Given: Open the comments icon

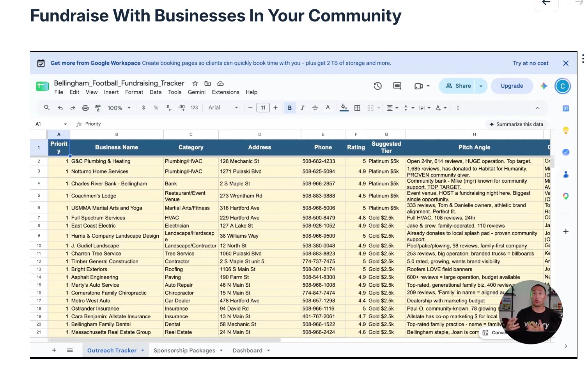Looking at the screenshot, I should tap(397, 86).
